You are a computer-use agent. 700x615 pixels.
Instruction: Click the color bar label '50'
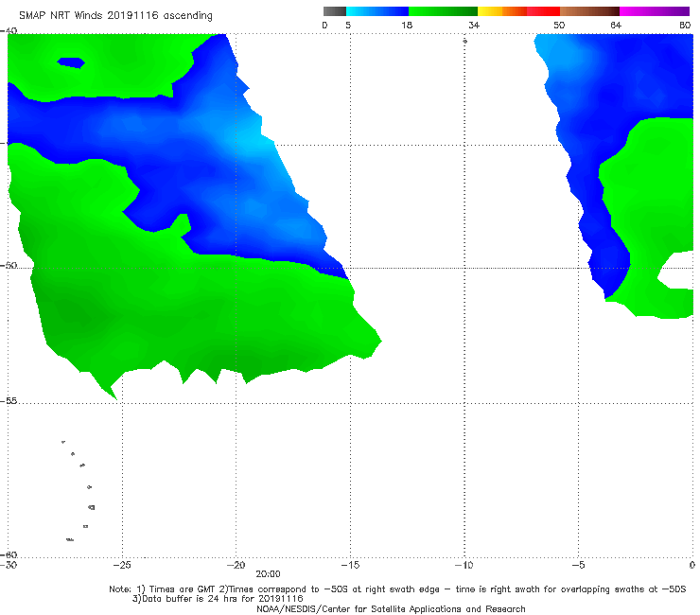click(559, 25)
